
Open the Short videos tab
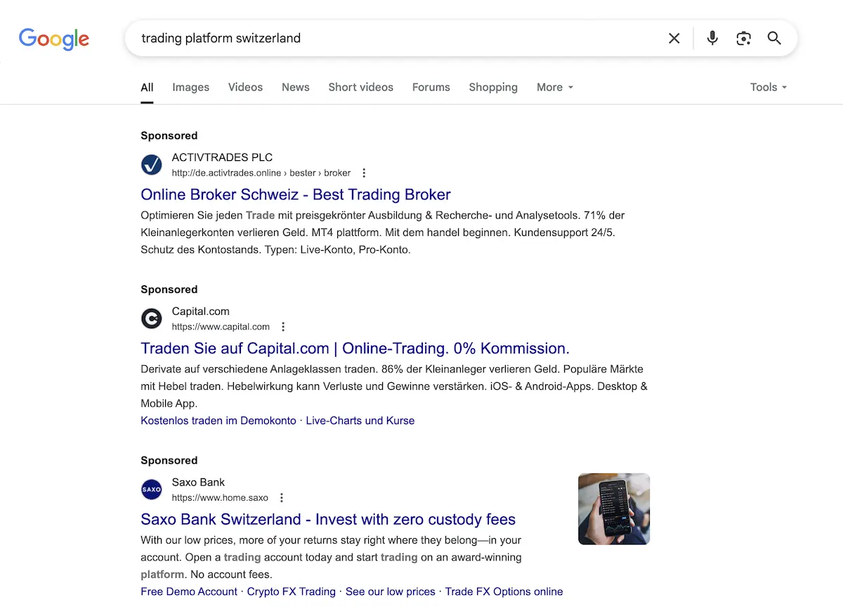click(361, 87)
